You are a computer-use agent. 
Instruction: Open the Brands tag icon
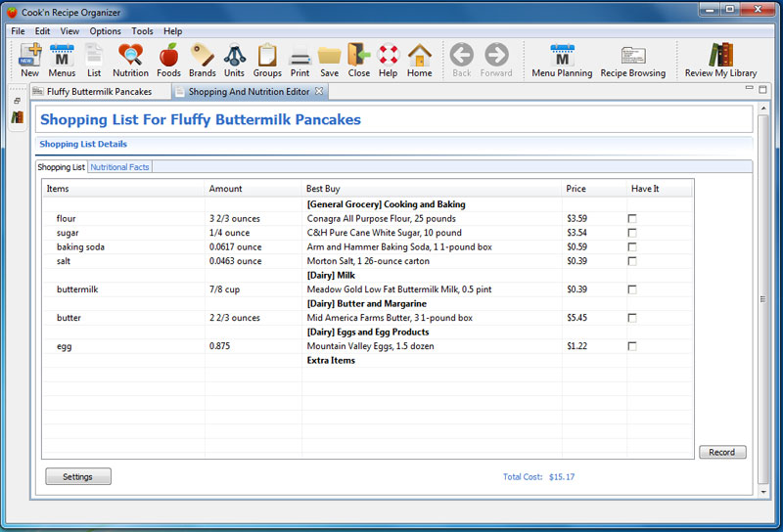tap(203, 60)
